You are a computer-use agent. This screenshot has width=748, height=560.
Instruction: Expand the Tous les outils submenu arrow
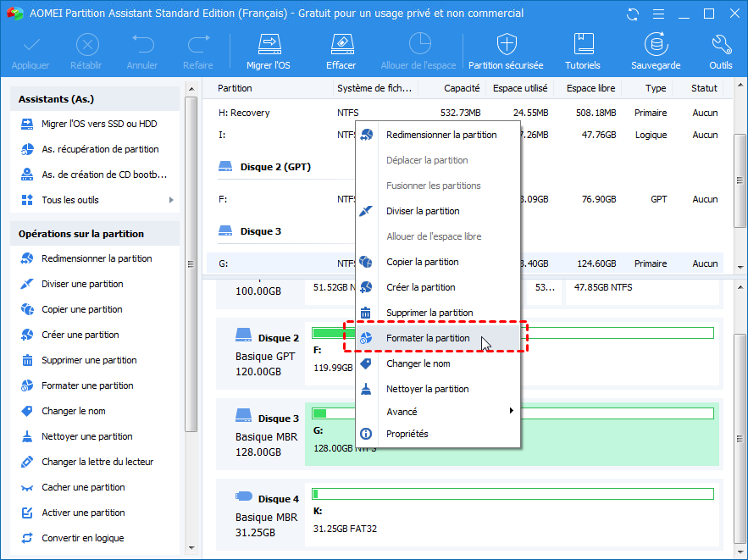click(171, 200)
